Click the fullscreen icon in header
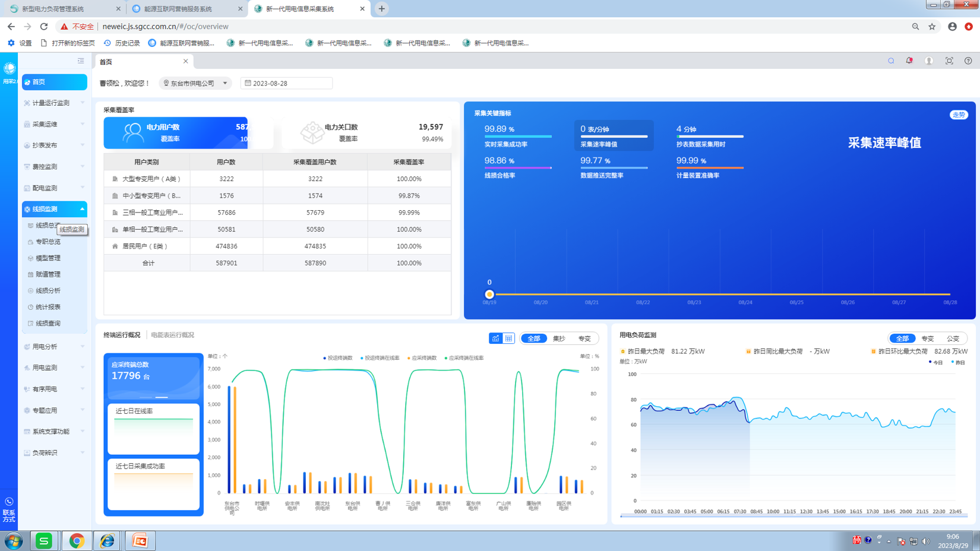This screenshot has height=551, width=980. 949,61
